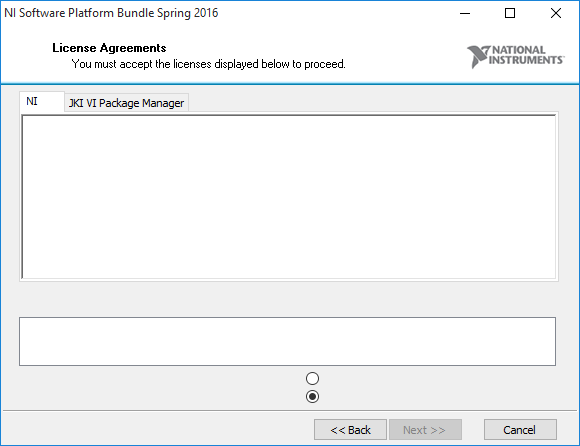The image size is (580, 446).
Task: Click the National Instruments logo
Action: point(515,56)
